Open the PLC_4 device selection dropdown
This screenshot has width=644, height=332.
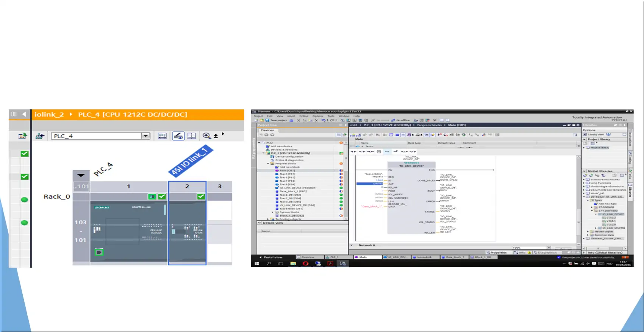point(145,136)
